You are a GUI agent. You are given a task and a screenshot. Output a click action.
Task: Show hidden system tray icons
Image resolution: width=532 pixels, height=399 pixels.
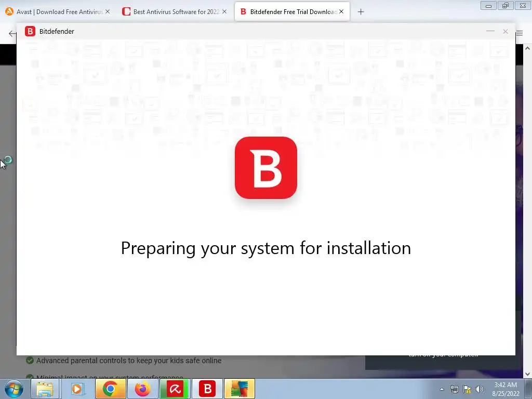442,389
